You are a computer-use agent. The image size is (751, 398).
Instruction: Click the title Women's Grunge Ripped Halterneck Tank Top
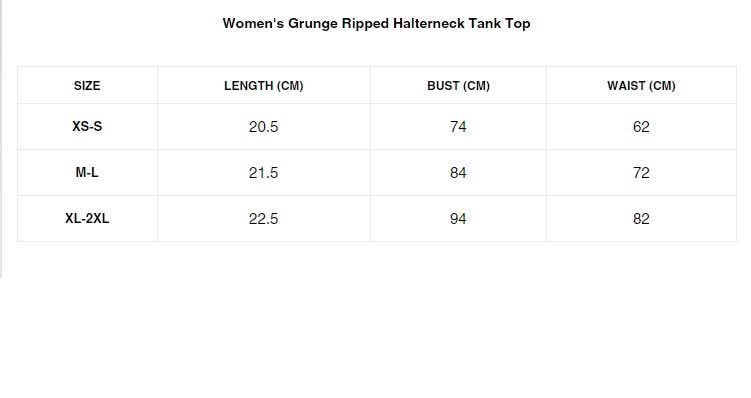pyautogui.click(x=376, y=23)
